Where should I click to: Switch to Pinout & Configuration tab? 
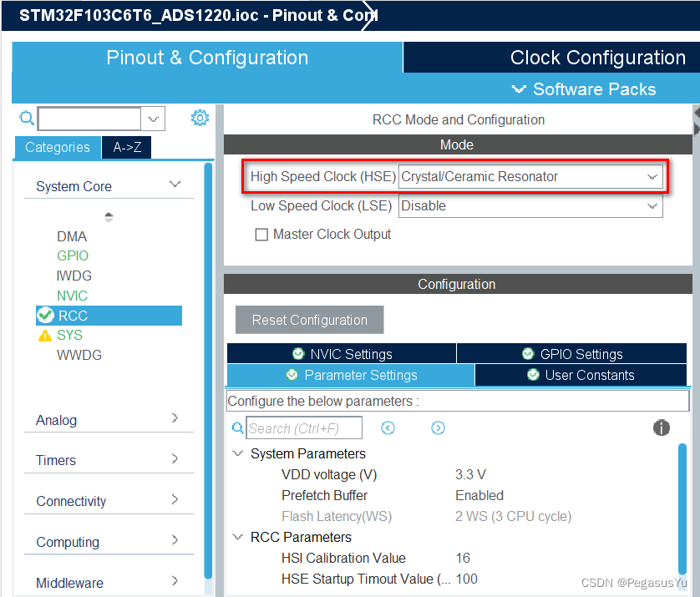click(x=207, y=58)
